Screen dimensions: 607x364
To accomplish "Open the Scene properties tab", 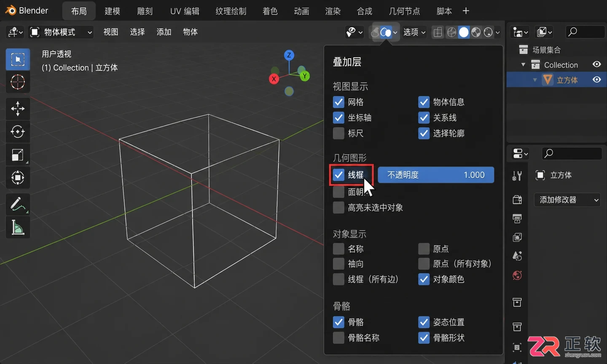I will 517,256.
